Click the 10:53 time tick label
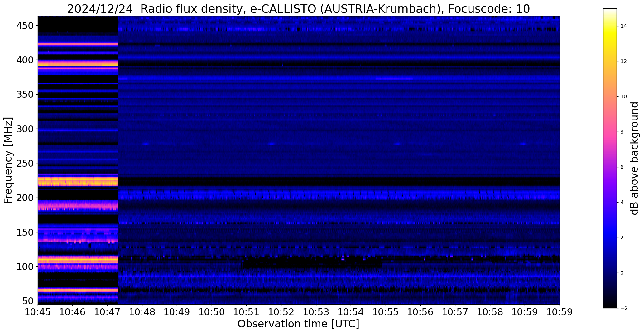Image resolution: width=644 pixels, height=333 pixels. point(316,312)
